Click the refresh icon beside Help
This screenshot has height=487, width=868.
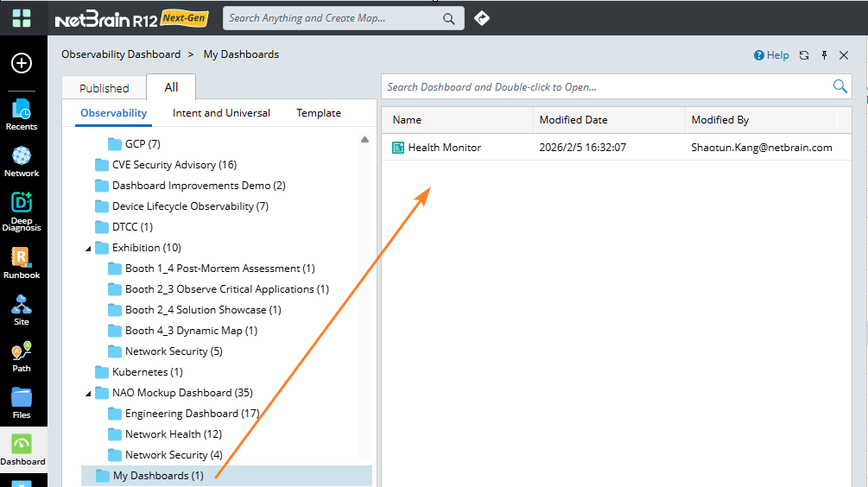point(804,55)
